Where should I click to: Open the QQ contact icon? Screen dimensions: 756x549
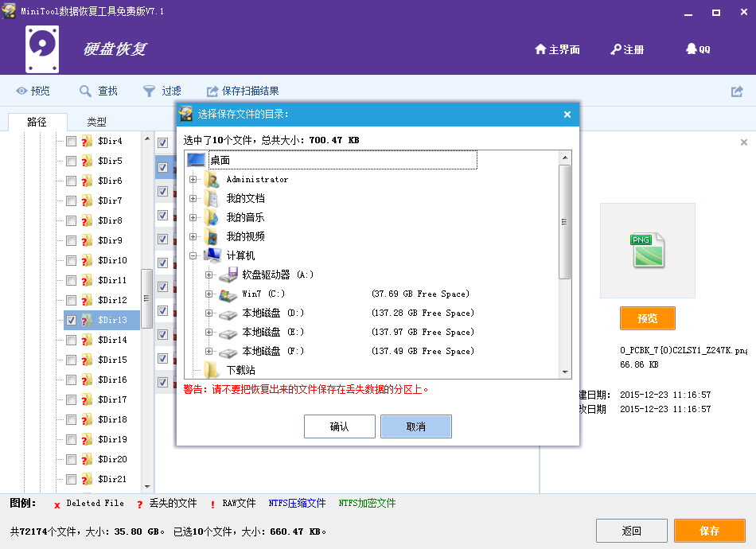692,49
